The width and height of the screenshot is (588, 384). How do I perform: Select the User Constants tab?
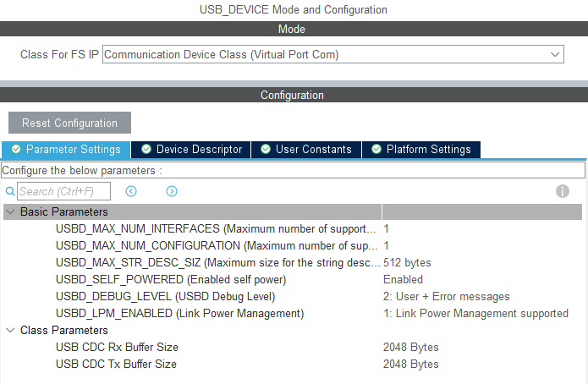[306, 149]
